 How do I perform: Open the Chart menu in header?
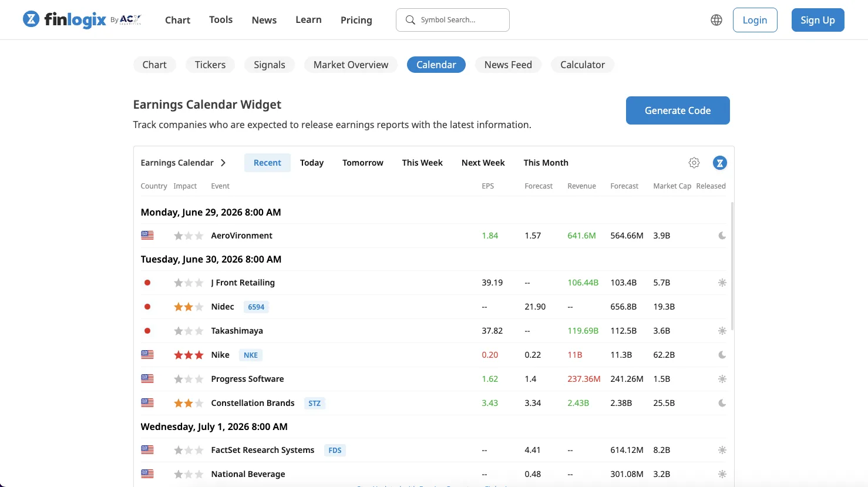pyautogui.click(x=177, y=20)
